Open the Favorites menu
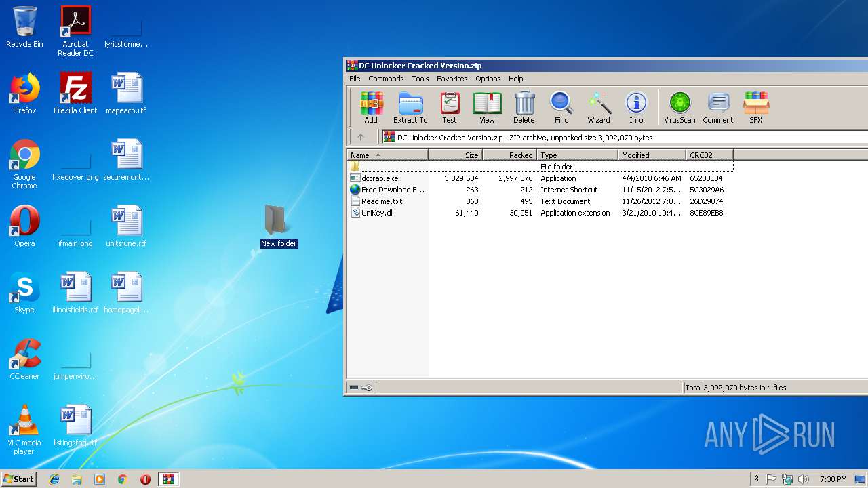The width and height of the screenshot is (868, 488). coord(452,79)
